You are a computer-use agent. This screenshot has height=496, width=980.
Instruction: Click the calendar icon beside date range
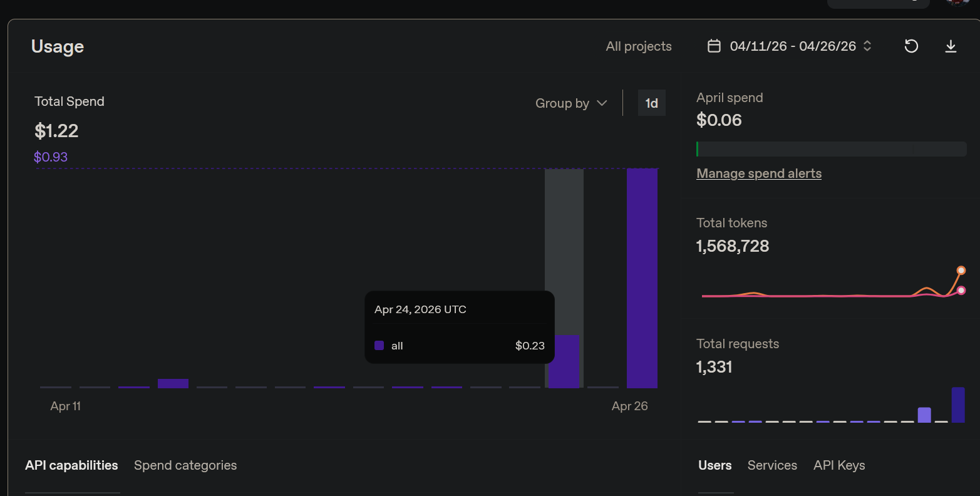click(x=714, y=46)
